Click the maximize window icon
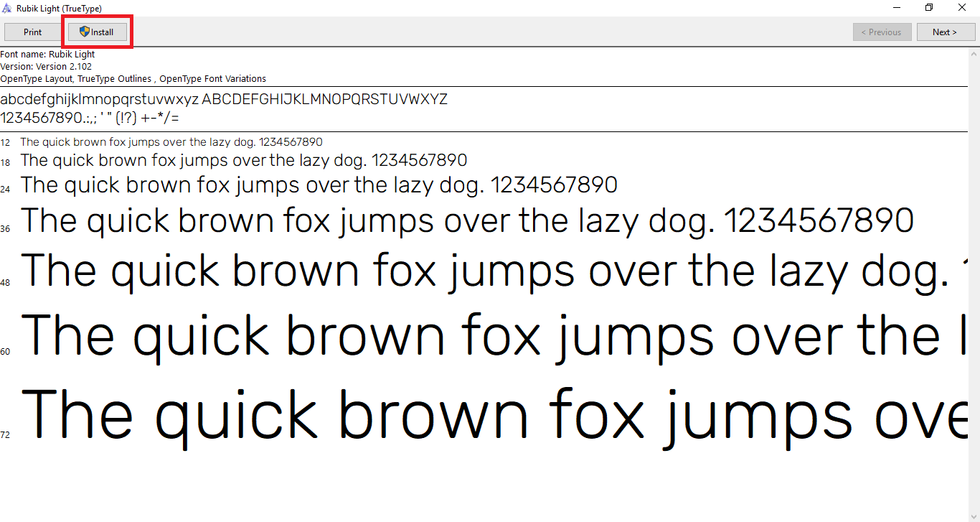 [928, 7]
